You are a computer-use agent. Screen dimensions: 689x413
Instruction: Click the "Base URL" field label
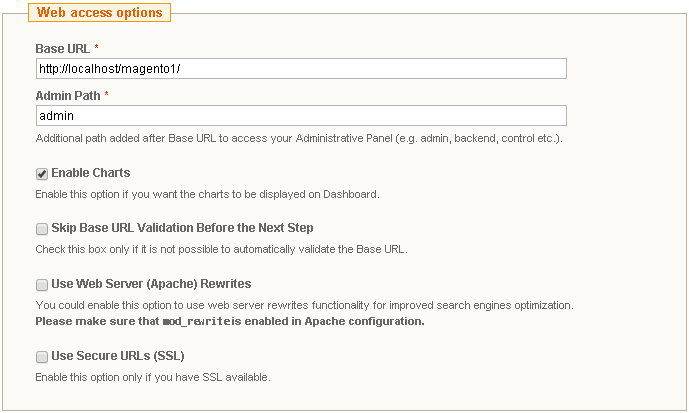tap(62, 48)
